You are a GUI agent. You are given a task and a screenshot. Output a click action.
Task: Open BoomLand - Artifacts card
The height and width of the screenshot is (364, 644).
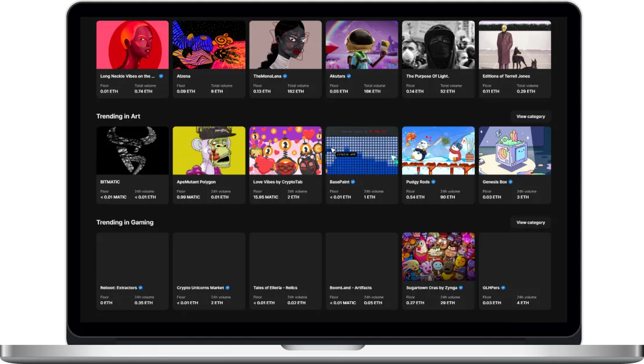(362, 272)
